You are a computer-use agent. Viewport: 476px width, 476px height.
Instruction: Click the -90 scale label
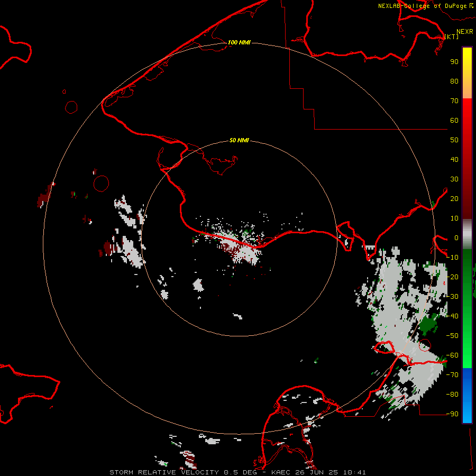click(453, 414)
